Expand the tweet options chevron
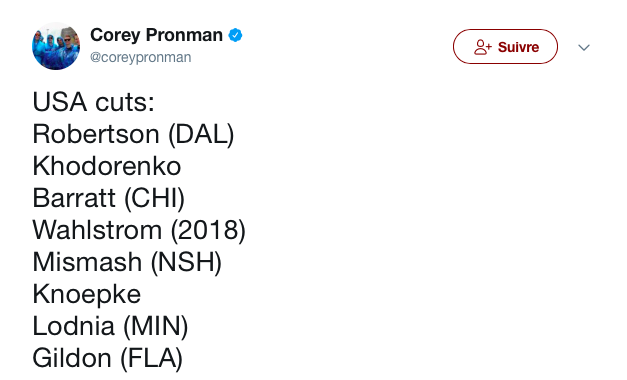 [584, 48]
